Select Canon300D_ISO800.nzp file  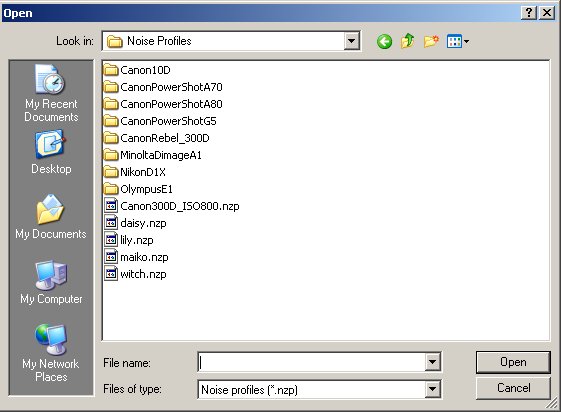point(172,206)
